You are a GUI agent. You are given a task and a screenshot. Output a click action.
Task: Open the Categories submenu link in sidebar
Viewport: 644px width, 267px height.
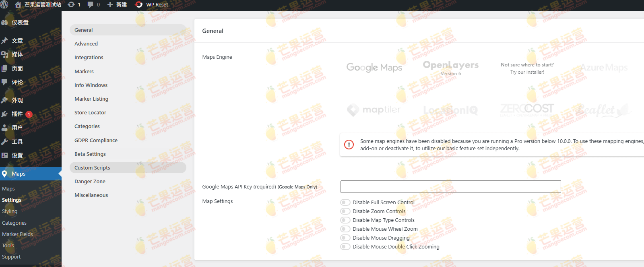coord(14,223)
